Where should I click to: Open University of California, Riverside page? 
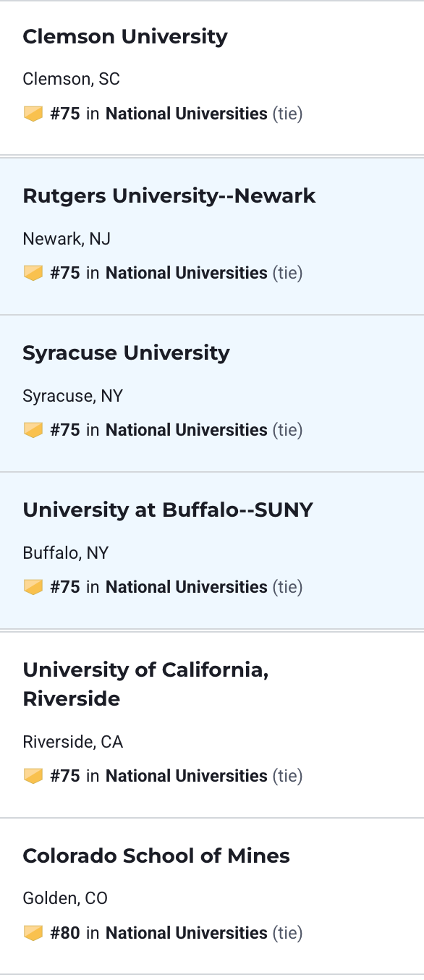pos(146,684)
